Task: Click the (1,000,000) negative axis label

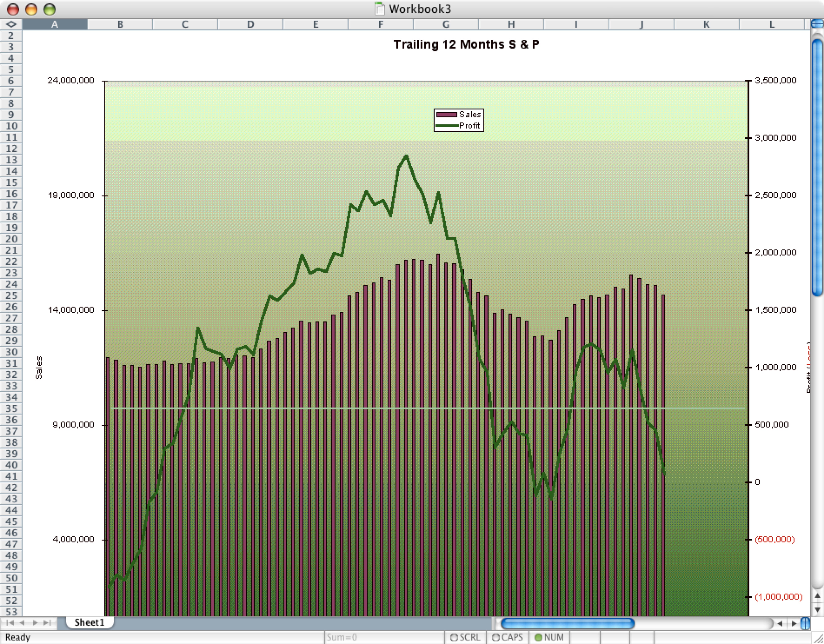Action: 779,596
